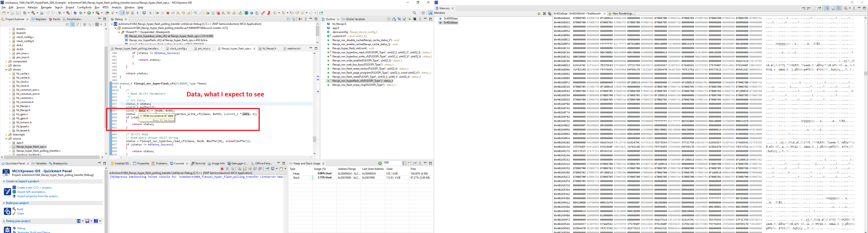Step Into the current function
The width and height of the screenshot is (868, 233).
[x=178, y=13]
